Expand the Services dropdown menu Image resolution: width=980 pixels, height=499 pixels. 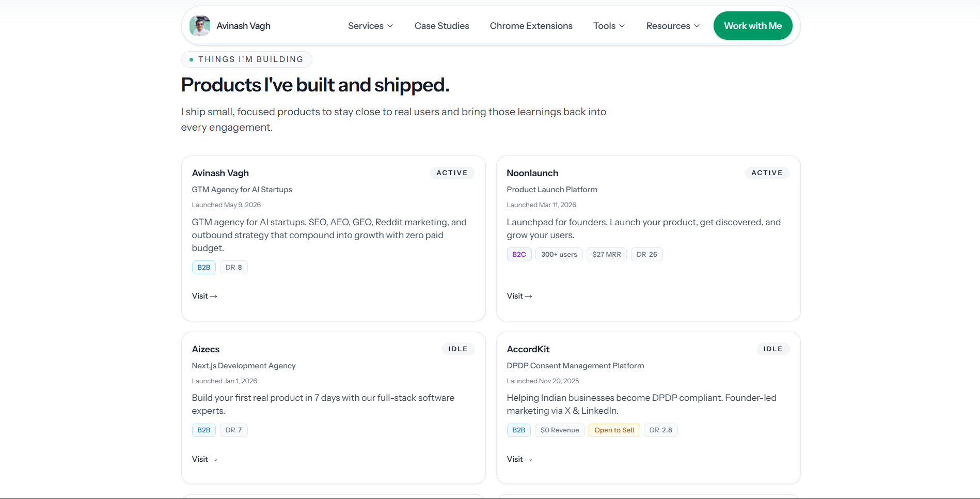pyautogui.click(x=370, y=26)
